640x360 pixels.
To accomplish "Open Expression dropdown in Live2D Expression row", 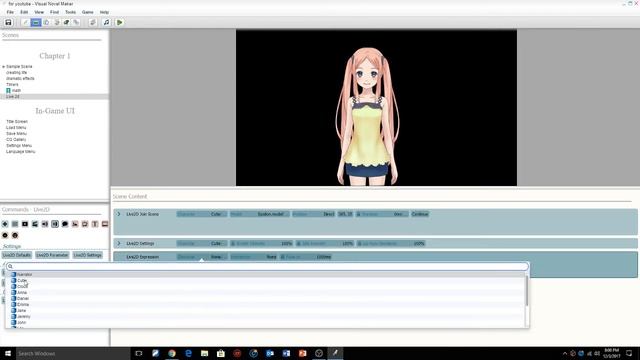I will [x=253, y=257].
